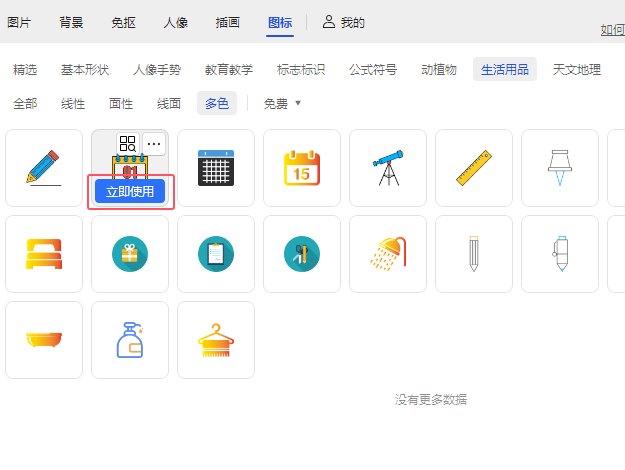Image resolution: width=625 pixels, height=470 pixels.
Task: Select the round gift box icon
Action: click(130, 254)
